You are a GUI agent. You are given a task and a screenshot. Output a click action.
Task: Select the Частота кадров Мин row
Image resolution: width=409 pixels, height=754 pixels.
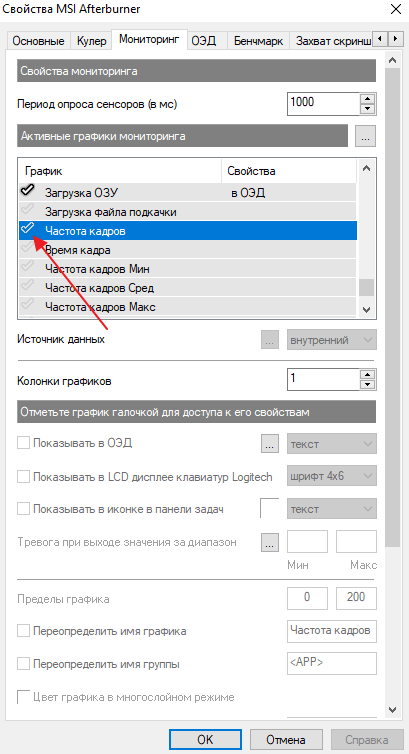click(x=188, y=268)
